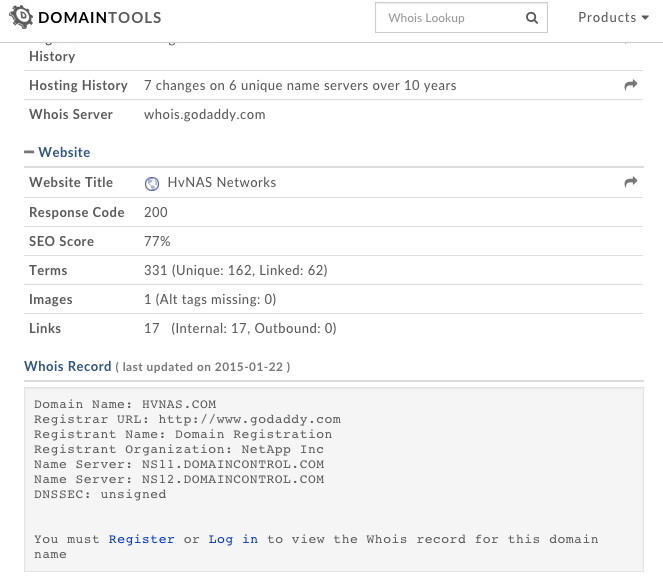This screenshot has width=663, height=580.
Task: Click the DomainTools gear logo icon
Action: pos(19,18)
